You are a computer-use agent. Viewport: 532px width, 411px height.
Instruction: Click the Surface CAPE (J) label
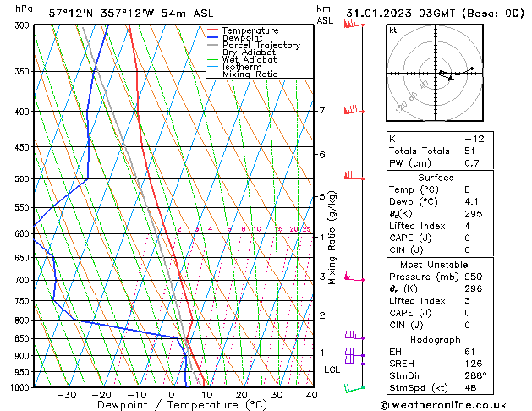[410, 238]
